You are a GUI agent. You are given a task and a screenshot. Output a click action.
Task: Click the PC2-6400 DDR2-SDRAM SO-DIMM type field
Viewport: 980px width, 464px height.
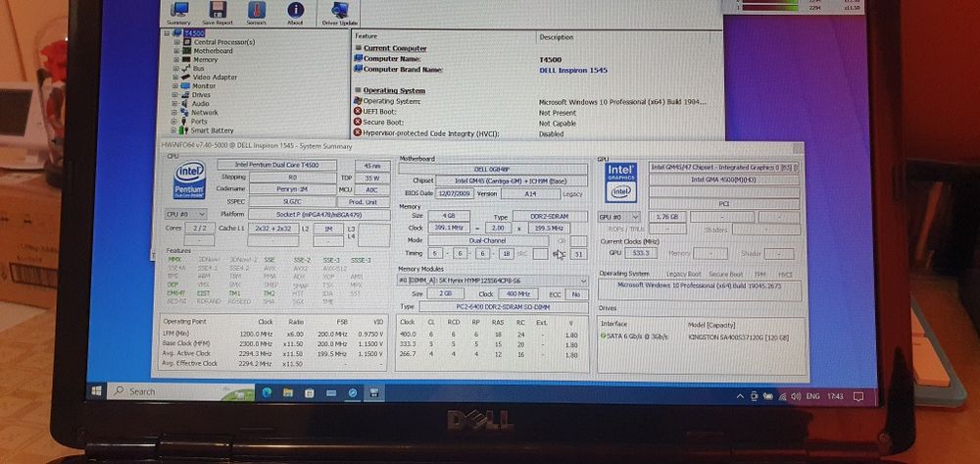[x=504, y=307]
